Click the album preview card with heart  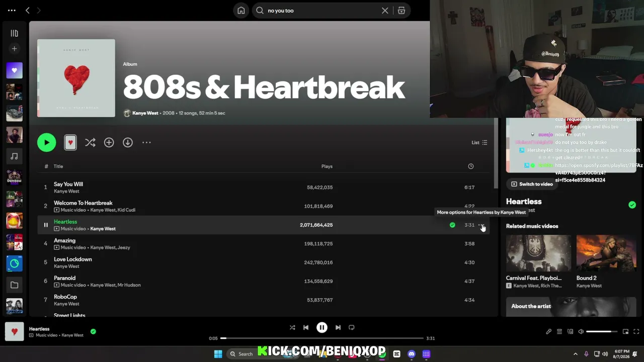point(70,143)
